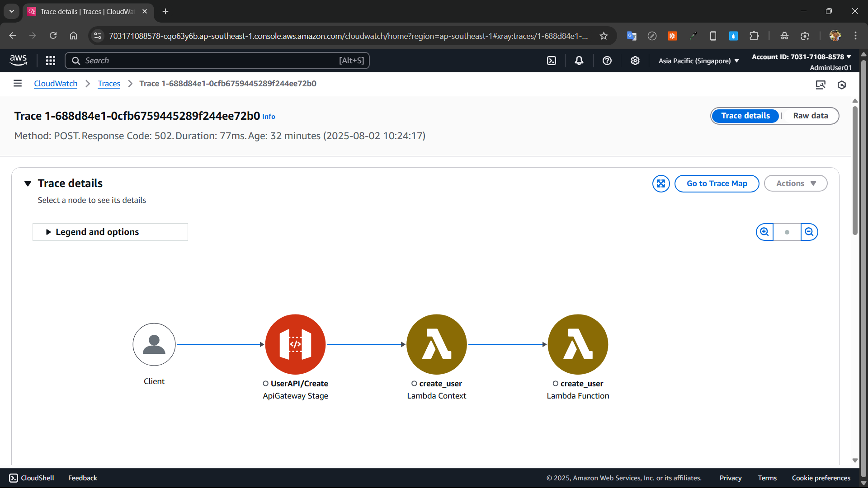
Task: Open AWS home via the aws logo
Action: coord(19,60)
